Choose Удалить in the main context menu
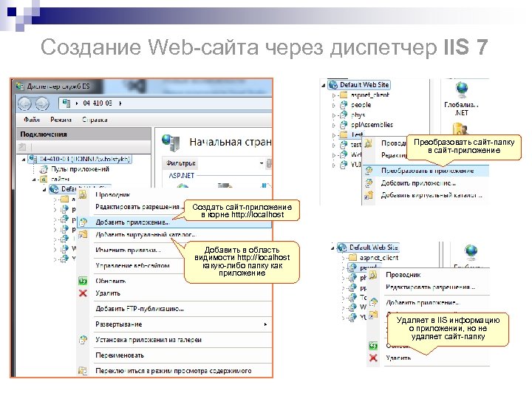Screen dimensions: 532x399 [108, 293]
